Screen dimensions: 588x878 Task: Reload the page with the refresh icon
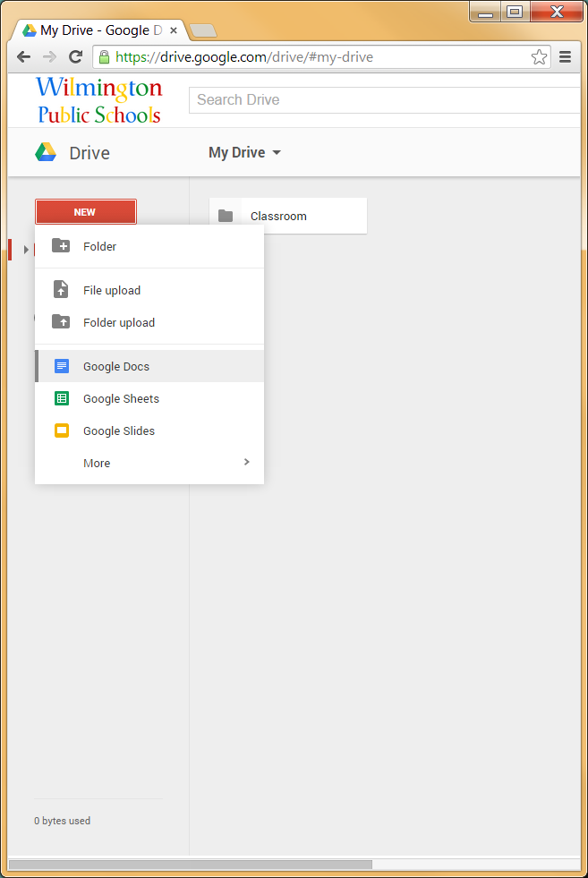click(75, 56)
